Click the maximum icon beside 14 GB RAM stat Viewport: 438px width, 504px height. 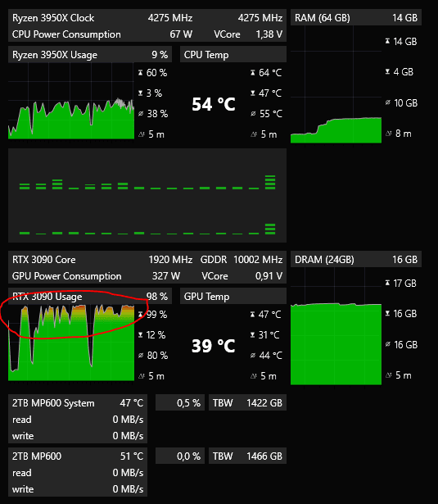point(387,41)
